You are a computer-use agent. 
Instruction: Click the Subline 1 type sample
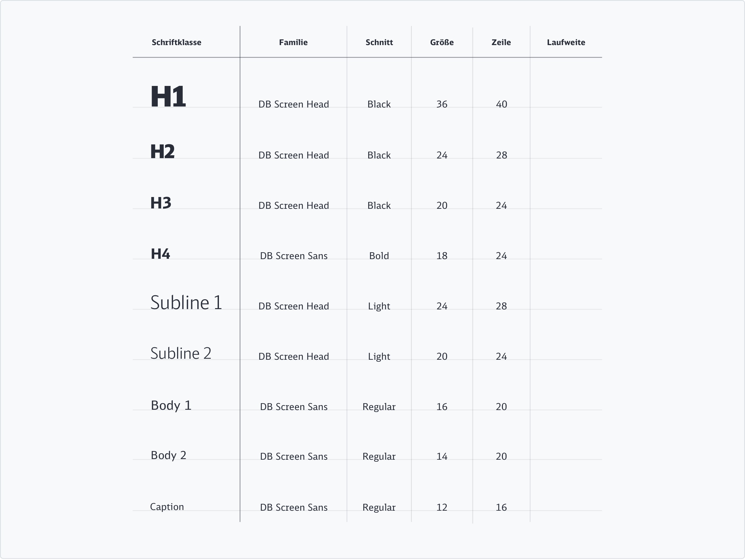[186, 303]
